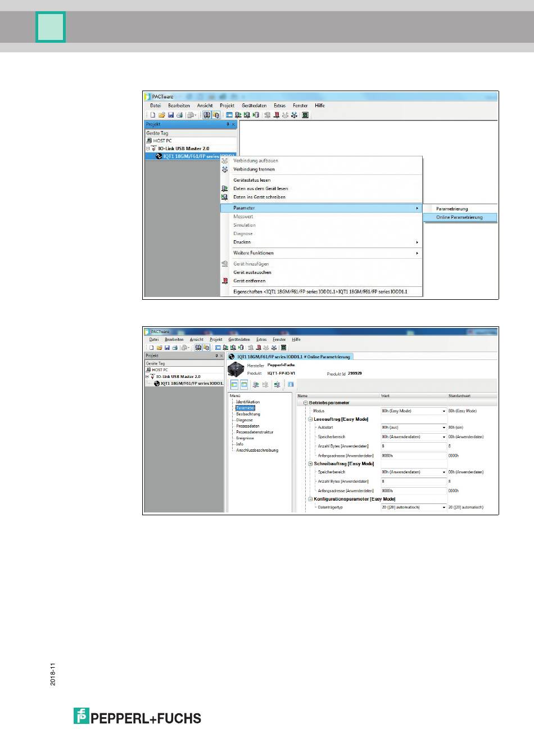Image resolution: width=534 pixels, height=756 pixels.
Task: Click Open folder icon in lower PACTware toolbar
Action: [159, 348]
